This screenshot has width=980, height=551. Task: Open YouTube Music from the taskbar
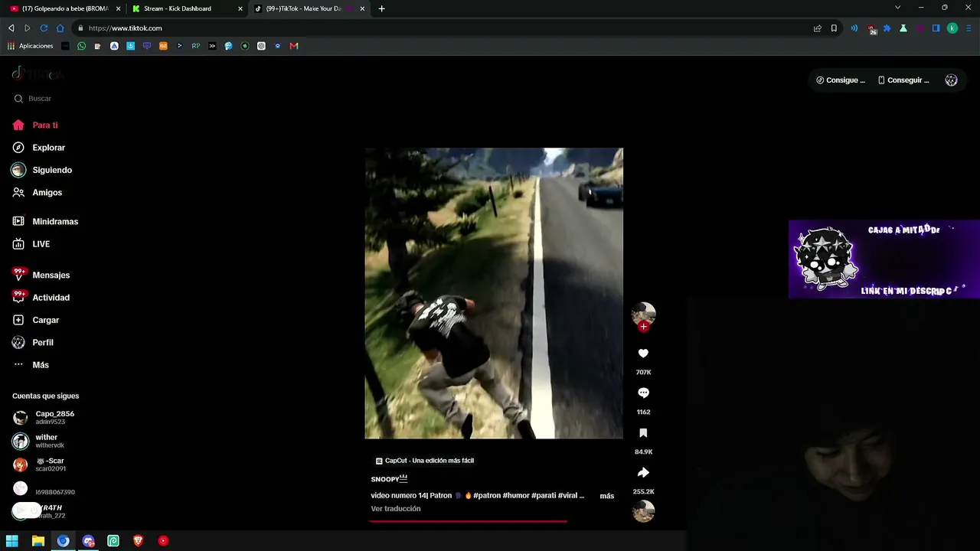coord(163,541)
